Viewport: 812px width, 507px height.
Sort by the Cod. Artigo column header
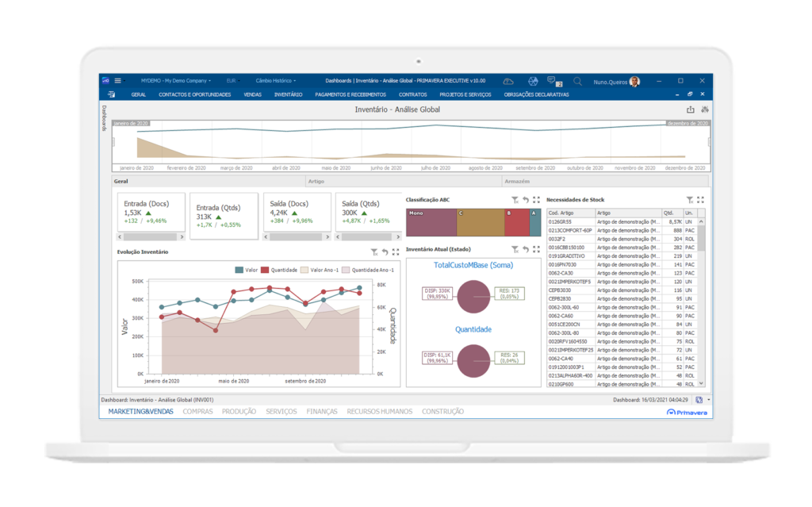tap(571, 213)
